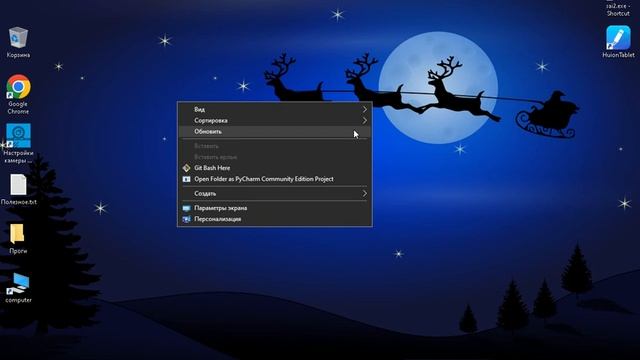Viewport: 640px width, 360px height.
Task: Select the Проги folder icon
Action: click(18, 234)
